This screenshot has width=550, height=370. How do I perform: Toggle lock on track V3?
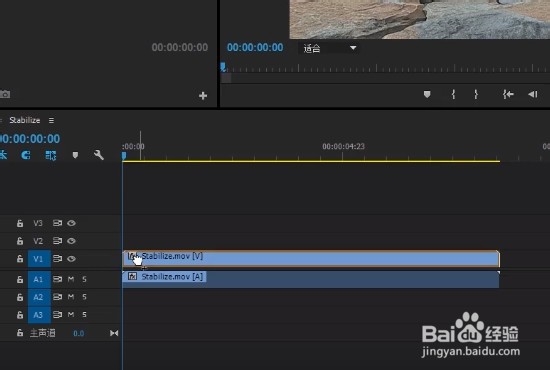(20, 223)
